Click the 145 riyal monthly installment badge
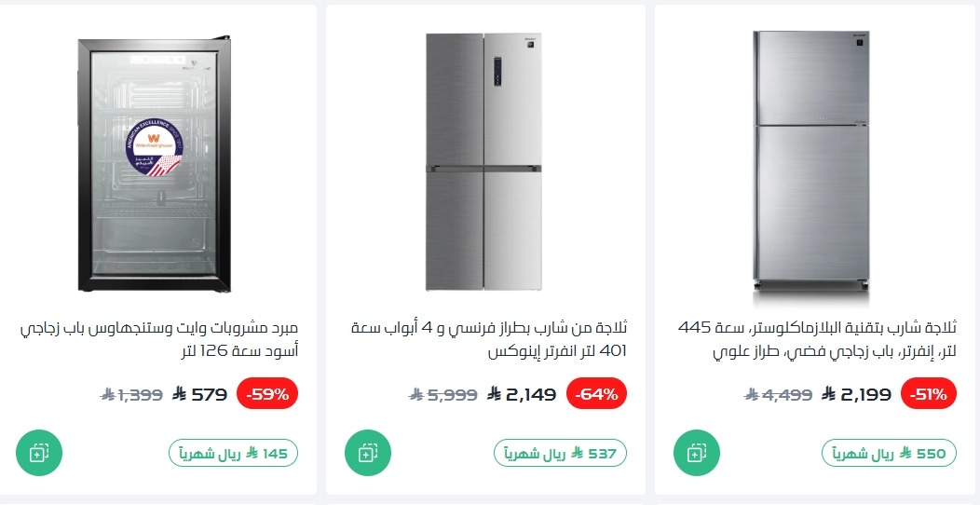 [x=233, y=453]
